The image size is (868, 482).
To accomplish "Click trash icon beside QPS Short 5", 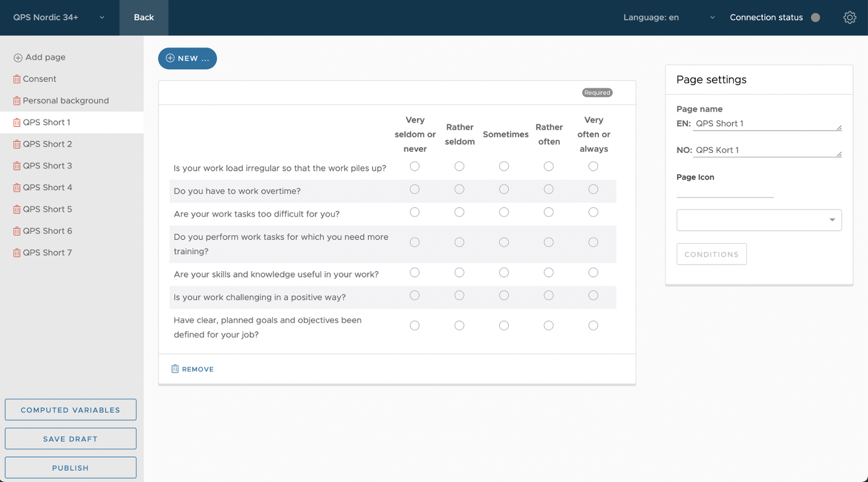I will (17, 209).
